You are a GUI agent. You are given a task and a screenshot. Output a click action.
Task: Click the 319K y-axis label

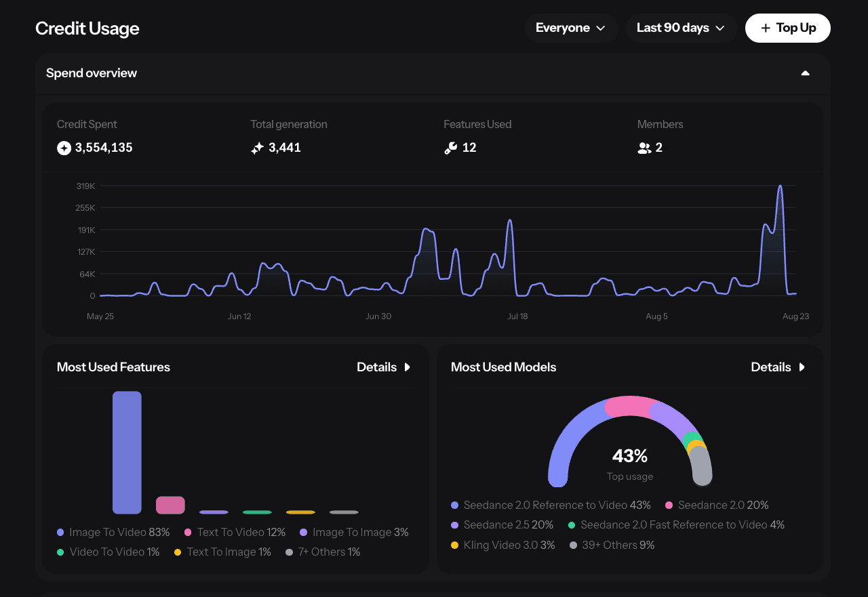(x=86, y=186)
